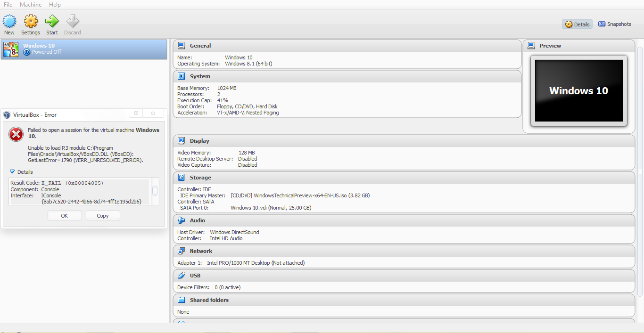Open the Machine menu
This screenshot has height=333, width=644.
pyautogui.click(x=30, y=4)
